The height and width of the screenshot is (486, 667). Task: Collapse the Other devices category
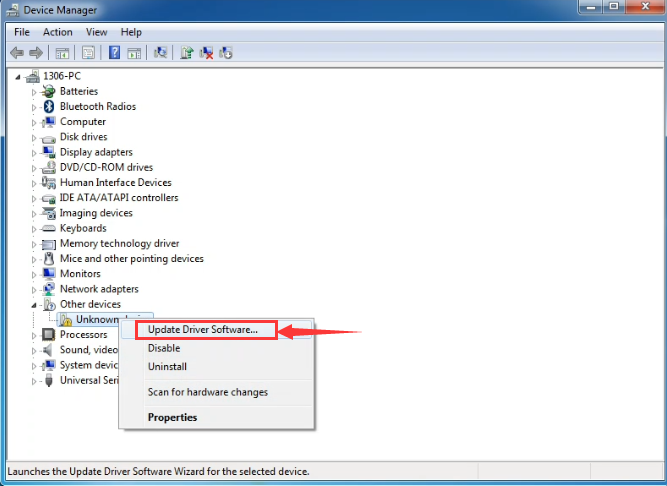point(34,305)
